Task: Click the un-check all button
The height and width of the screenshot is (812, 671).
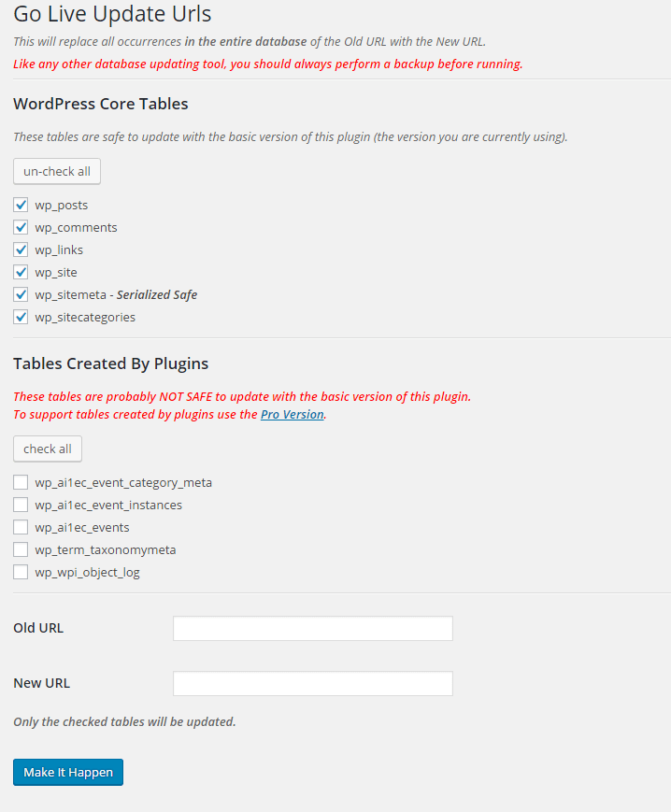Action: (x=56, y=171)
